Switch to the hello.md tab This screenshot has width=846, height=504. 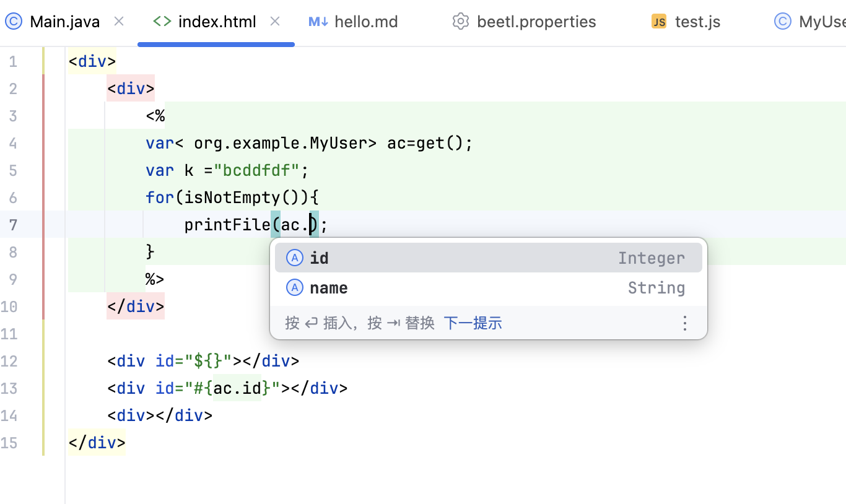click(365, 22)
